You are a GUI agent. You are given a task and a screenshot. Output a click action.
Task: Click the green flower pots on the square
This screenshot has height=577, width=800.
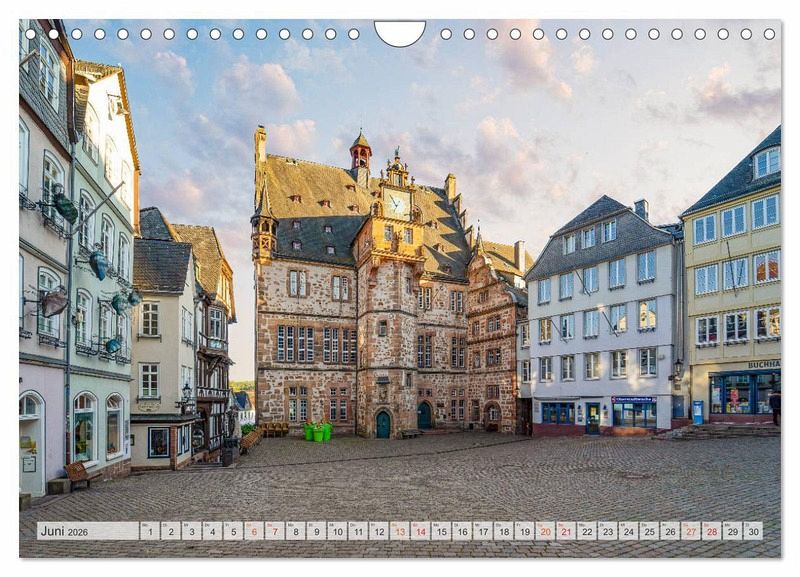317,432
